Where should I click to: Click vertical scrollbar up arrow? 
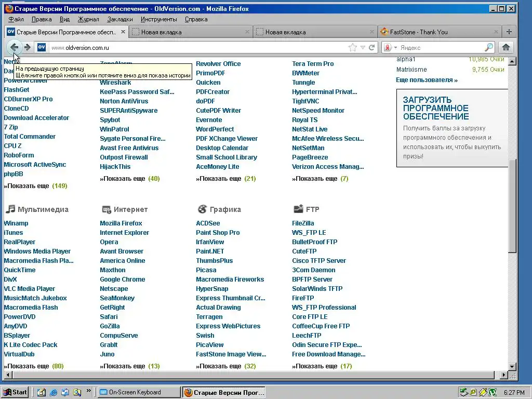coord(512,61)
